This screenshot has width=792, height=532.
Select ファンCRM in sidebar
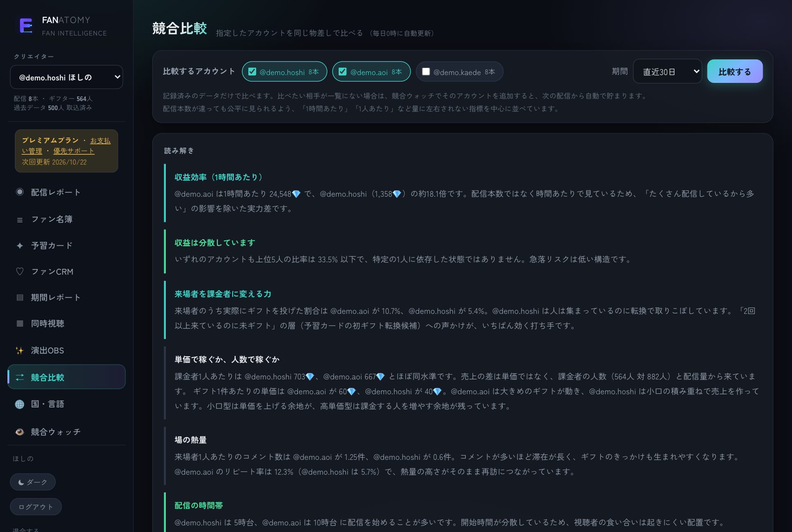[x=66, y=272]
